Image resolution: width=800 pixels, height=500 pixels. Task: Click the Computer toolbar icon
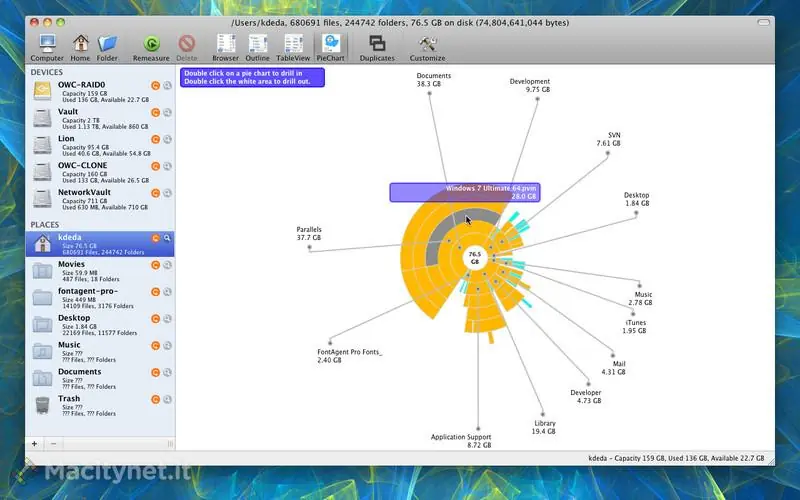46,44
